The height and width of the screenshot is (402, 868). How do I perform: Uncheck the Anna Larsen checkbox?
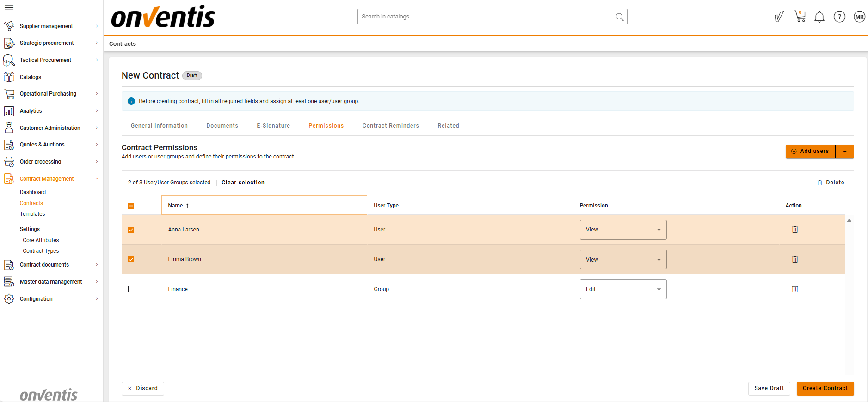[131, 230]
